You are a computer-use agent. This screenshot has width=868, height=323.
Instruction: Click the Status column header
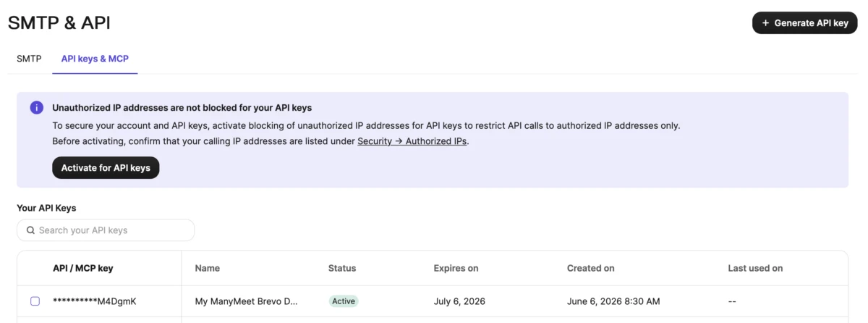tap(342, 268)
